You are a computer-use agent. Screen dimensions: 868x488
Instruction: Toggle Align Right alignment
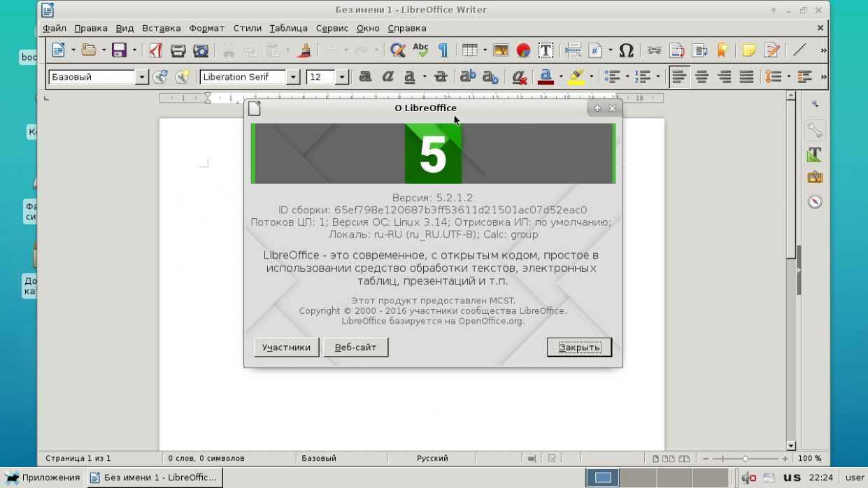pyautogui.click(x=724, y=77)
